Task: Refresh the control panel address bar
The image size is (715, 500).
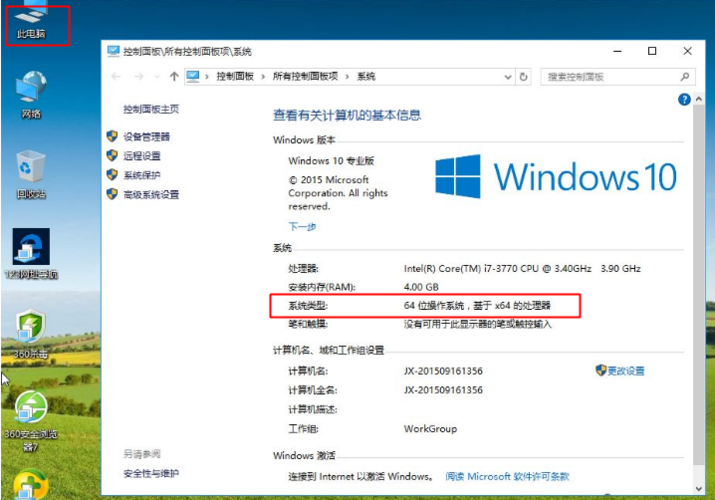Action: click(523, 77)
